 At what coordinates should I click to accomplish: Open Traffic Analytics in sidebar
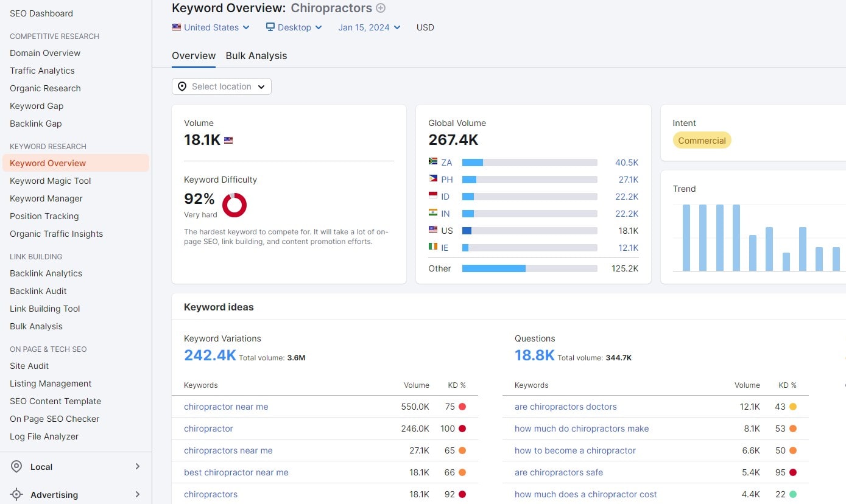point(42,71)
